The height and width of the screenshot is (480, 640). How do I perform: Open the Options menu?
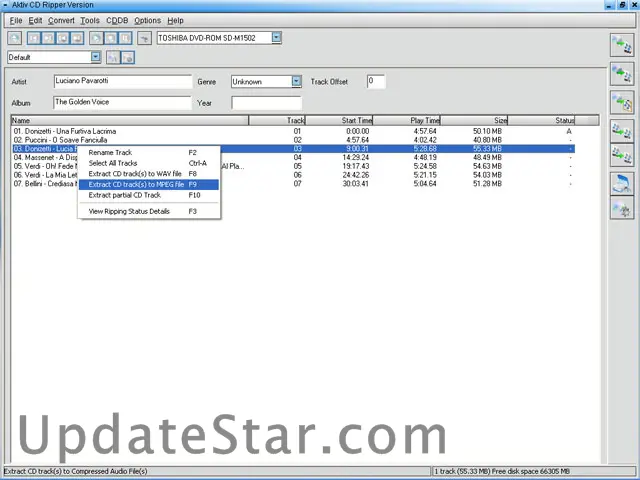(147, 20)
